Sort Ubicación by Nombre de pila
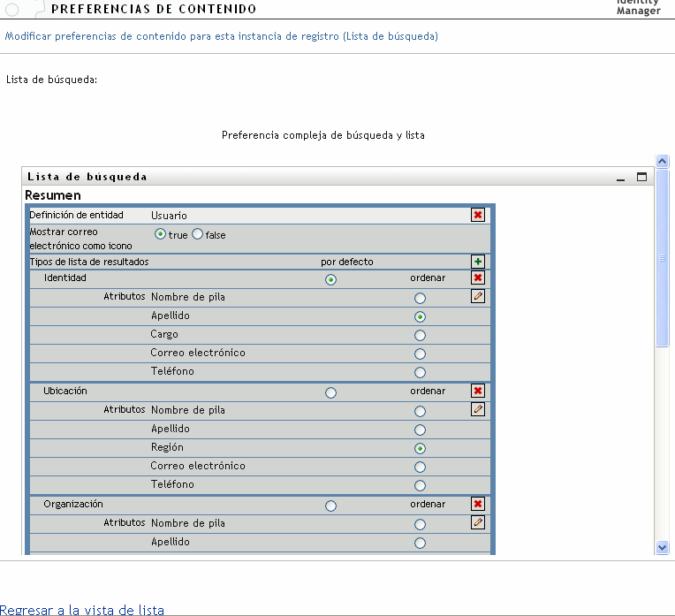 421,411
